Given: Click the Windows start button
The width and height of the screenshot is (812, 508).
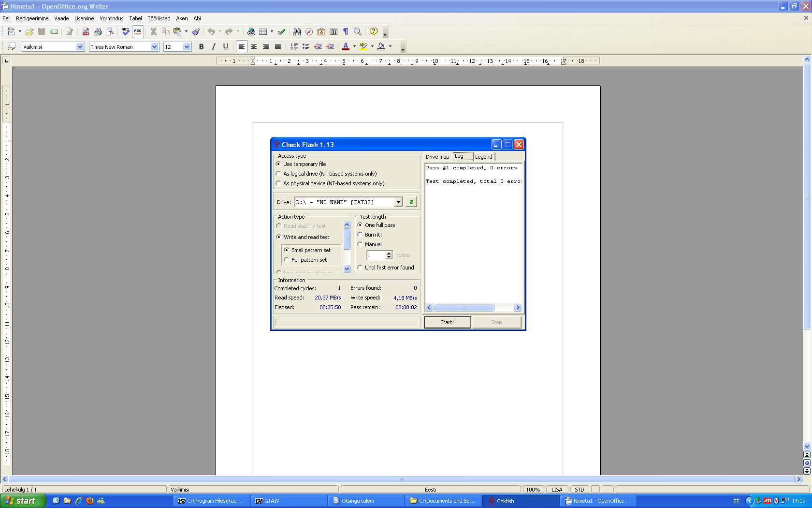Looking at the screenshot, I should click(23, 501).
